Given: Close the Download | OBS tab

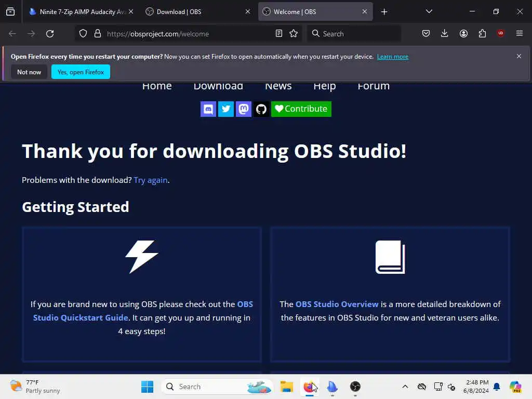Looking at the screenshot, I should 248,11.
